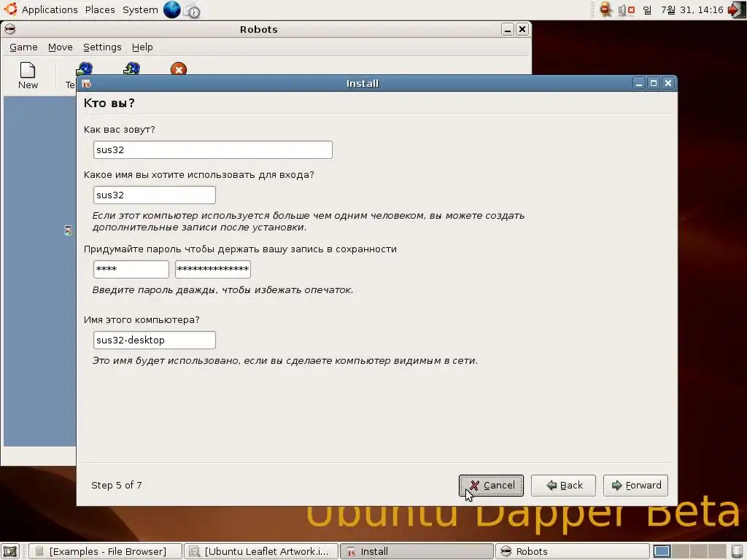The height and width of the screenshot is (560, 747).
Task: Click the password confirmation field
Action: point(212,269)
